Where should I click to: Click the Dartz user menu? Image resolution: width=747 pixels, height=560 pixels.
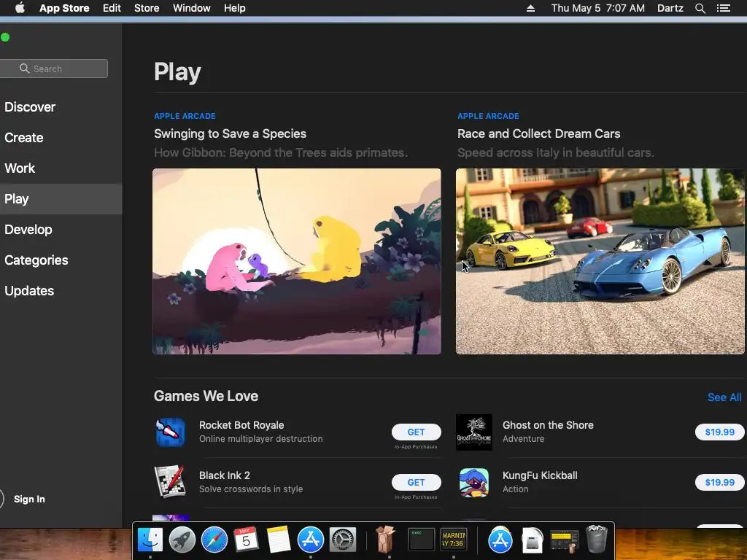click(x=670, y=8)
